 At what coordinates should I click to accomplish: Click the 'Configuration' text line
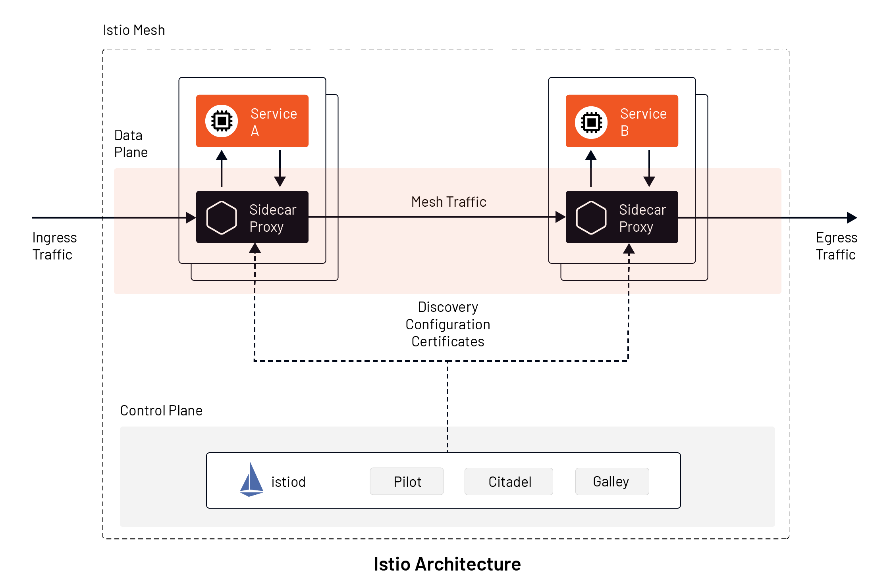point(448,325)
